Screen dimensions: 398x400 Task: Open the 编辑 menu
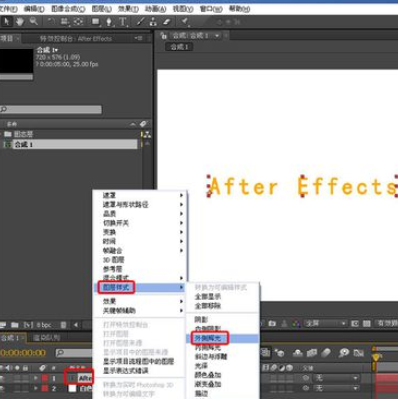coord(34,9)
